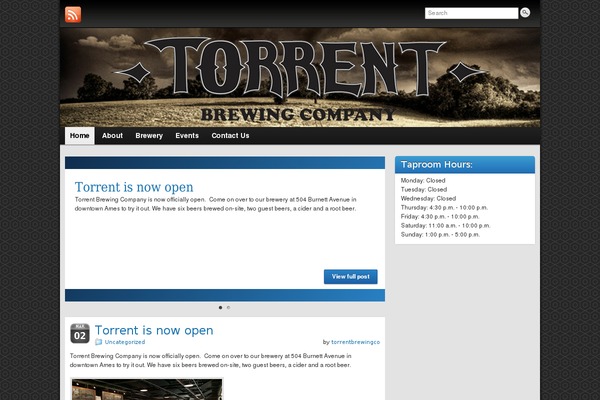The image size is (600, 400).
Task: Click Sunday taproom hours line
Action: click(x=440, y=235)
